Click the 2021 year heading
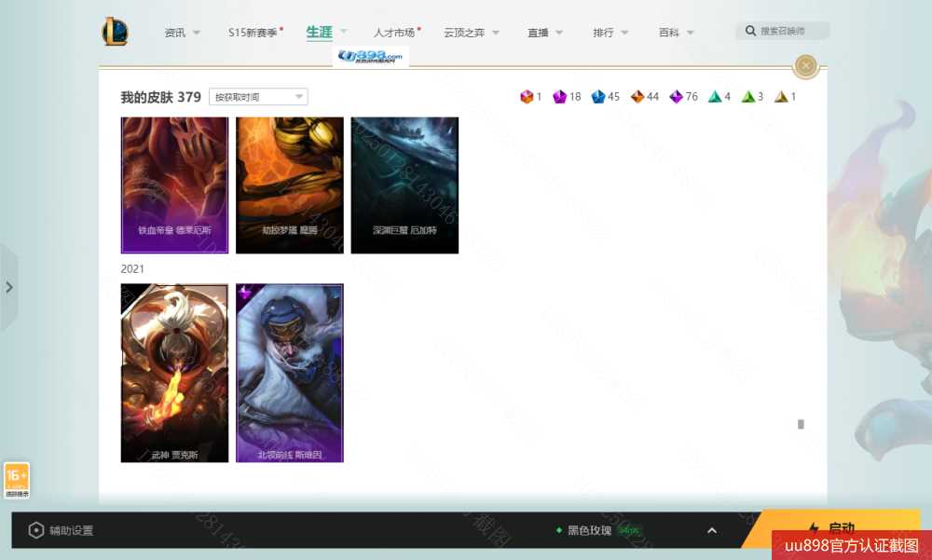 pos(132,268)
